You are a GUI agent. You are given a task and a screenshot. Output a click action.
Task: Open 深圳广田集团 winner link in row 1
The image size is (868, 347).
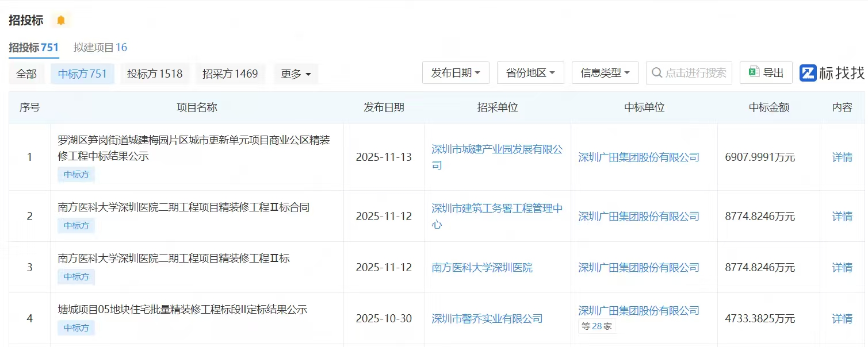638,157
